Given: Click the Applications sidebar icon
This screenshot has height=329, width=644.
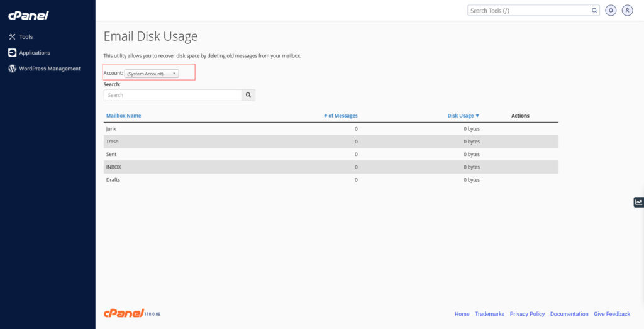Looking at the screenshot, I should tap(12, 53).
